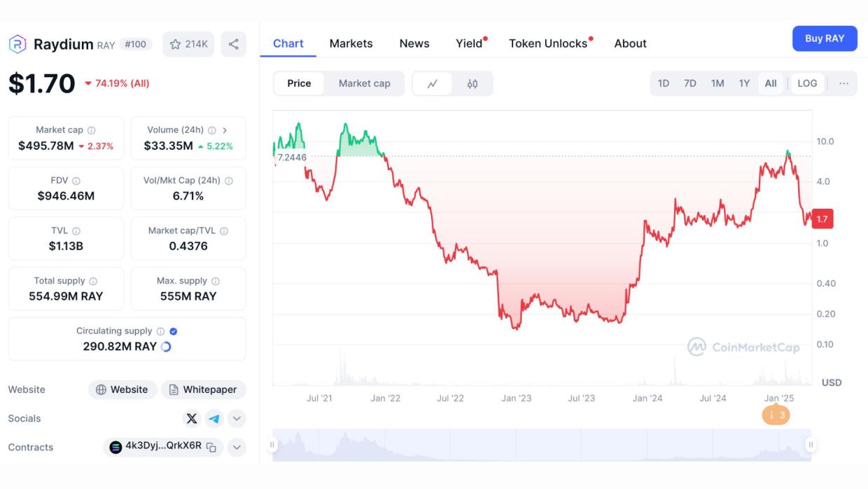868x489 pixels.
Task: Open the price change period dropdown (All)
Action: point(117,83)
